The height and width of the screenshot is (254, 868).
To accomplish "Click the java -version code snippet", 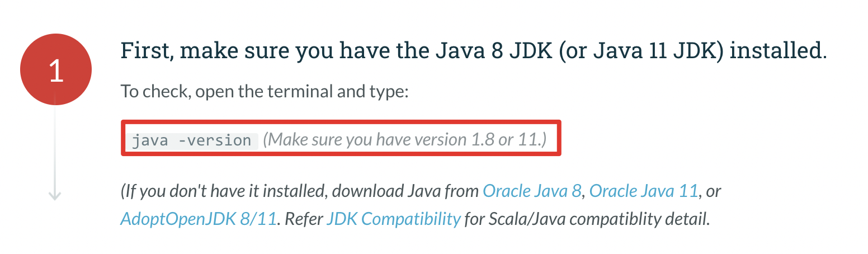I will [191, 140].
